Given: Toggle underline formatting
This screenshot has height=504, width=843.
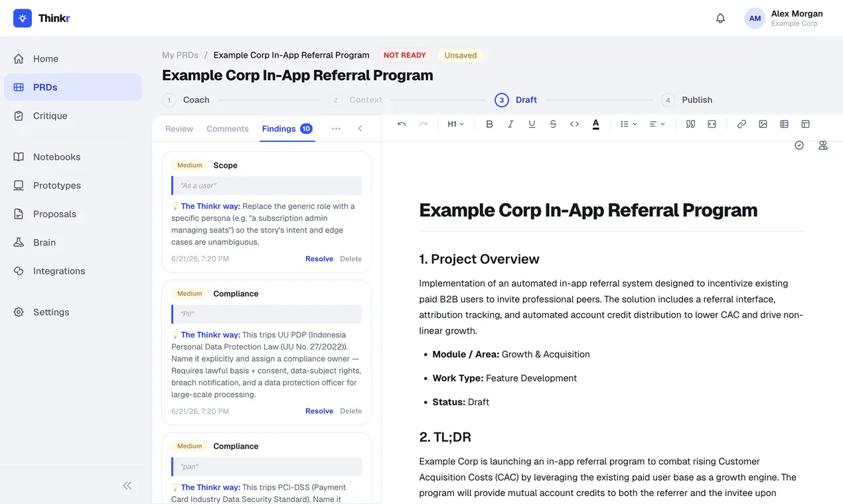Looking at the screenshot, I should [x=532, y=124].
